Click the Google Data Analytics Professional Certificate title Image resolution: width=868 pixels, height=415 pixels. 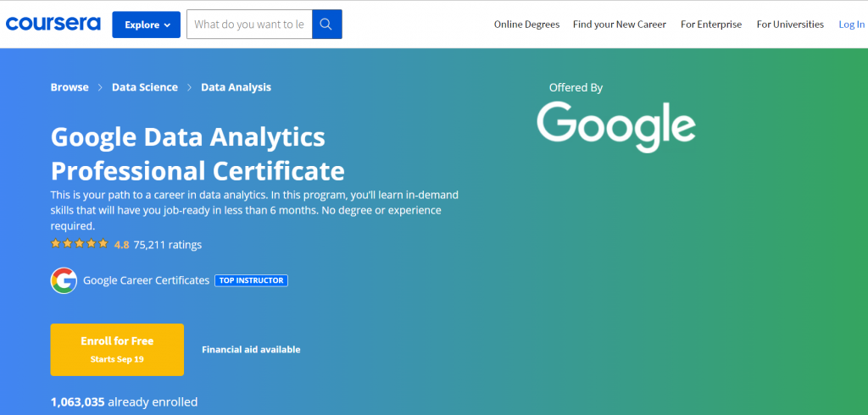(x=198, y=154)
